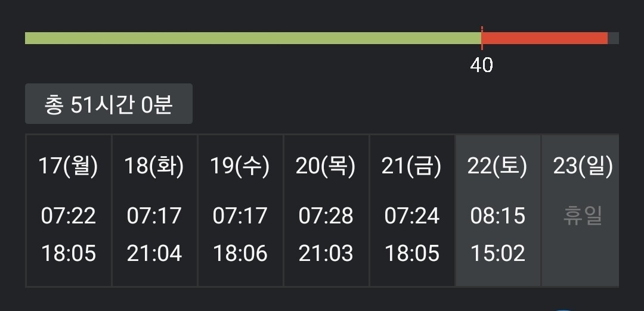
Task: Open the 22(토) Saturday date header
Action: pos(497,166)
